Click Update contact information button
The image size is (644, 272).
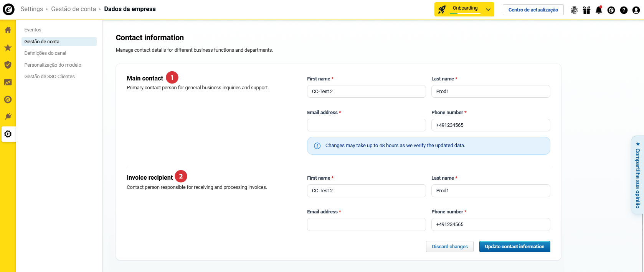[514, 247]
